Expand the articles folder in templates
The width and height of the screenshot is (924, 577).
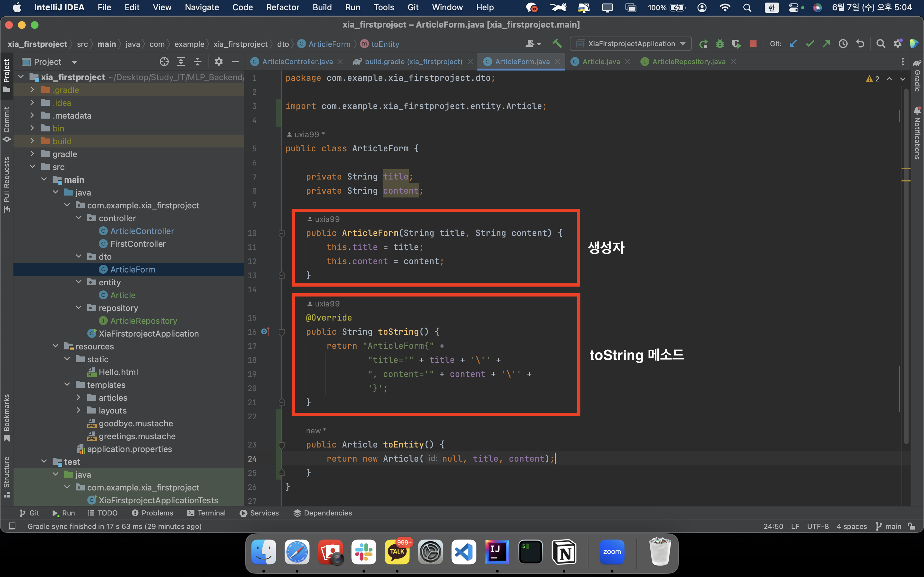[79, 397]
